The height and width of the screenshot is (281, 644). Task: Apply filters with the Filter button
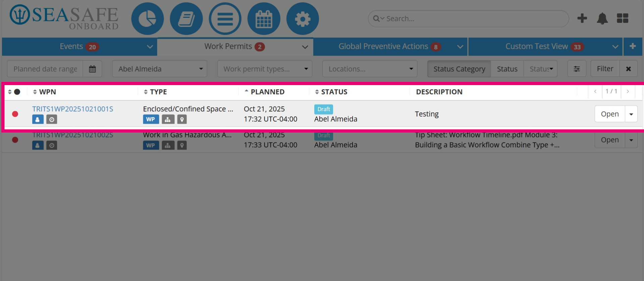click(x=605, y=69)
